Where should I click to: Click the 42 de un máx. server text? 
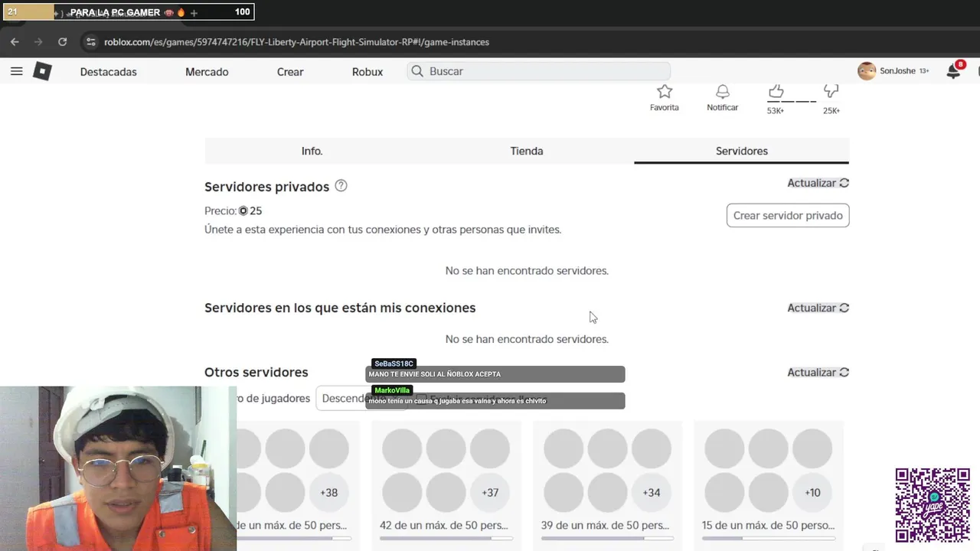coord(444,526)
